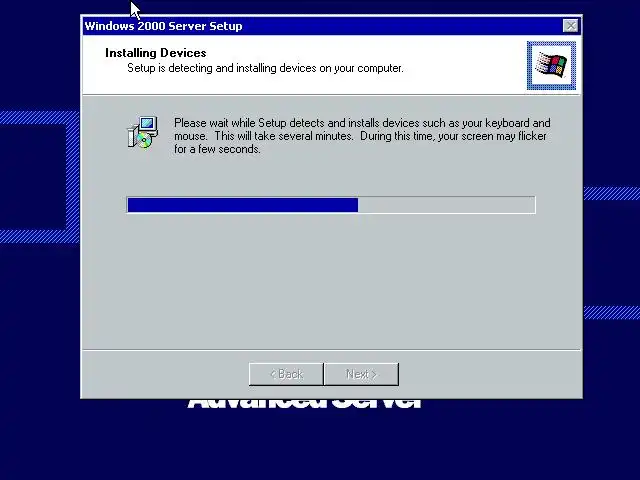Click the Windows 2000 Server Setup title bar

coord(331,26)
